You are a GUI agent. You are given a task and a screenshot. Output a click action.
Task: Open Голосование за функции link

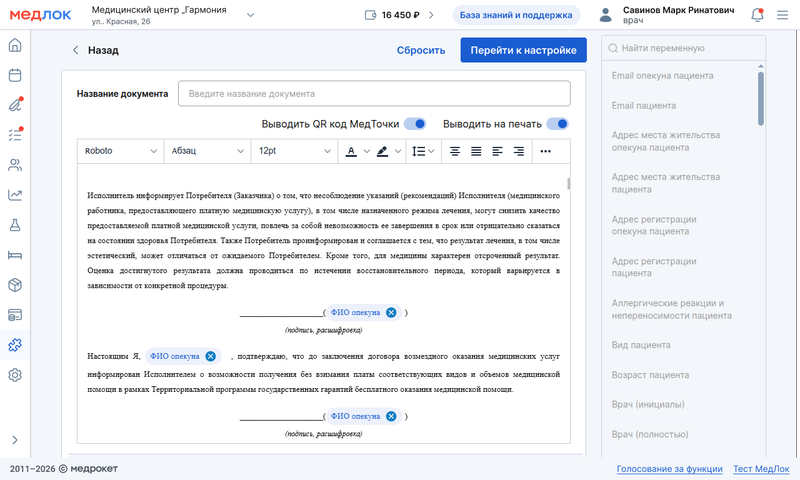[x=669, y=469]
